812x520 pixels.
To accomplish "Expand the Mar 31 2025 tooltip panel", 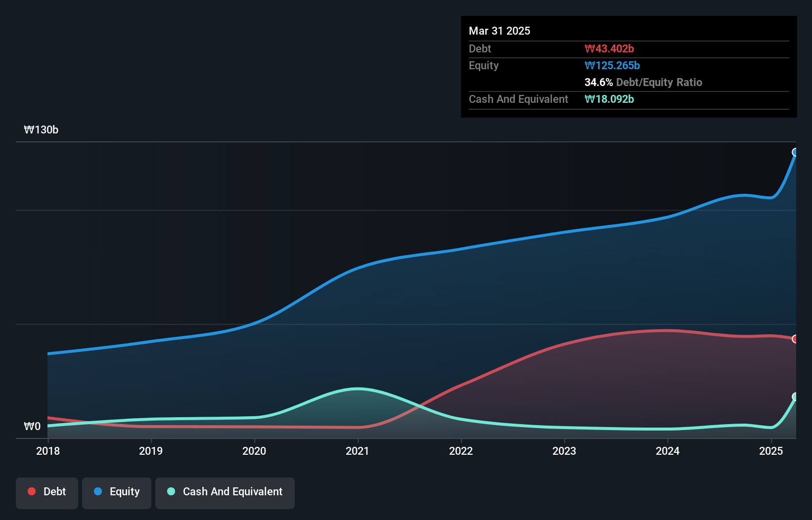I will click(499, 31).
